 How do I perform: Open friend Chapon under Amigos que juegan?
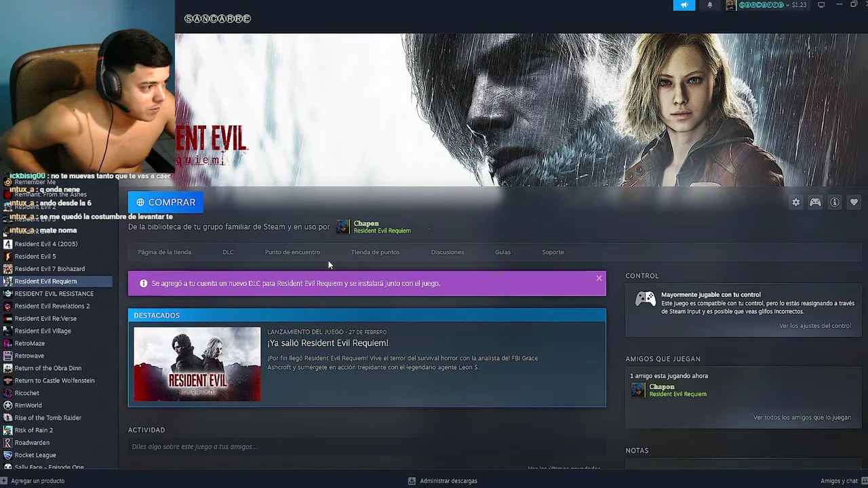click(662, 386)
